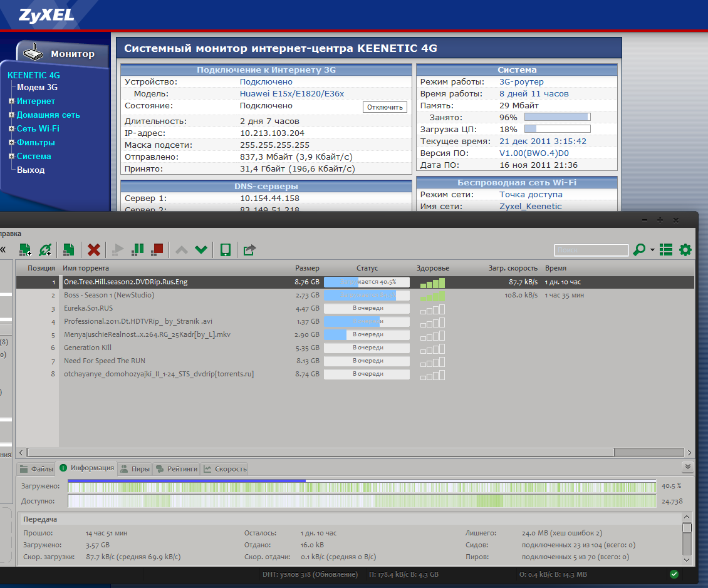This screenshot has height=588, width=708.
Task: Select the Eureka.S01.RUS torrent row
Action: [355, 308]
